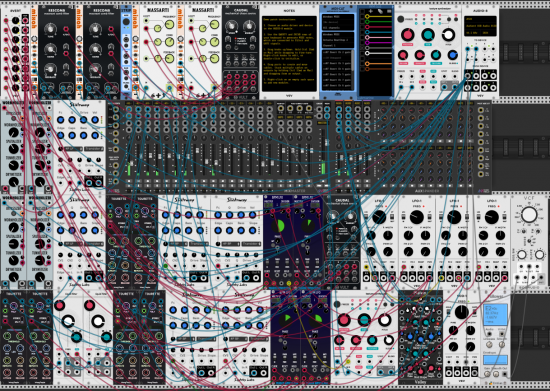
Task: Click the AUDIO-8 module title
Action: tap(480, 11)
